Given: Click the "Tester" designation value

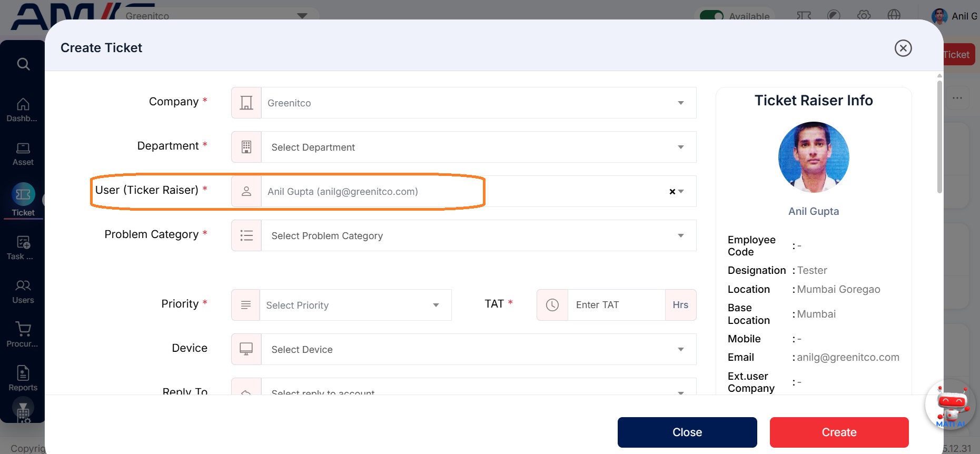Looking at the screenshot, I should [812, 270].
